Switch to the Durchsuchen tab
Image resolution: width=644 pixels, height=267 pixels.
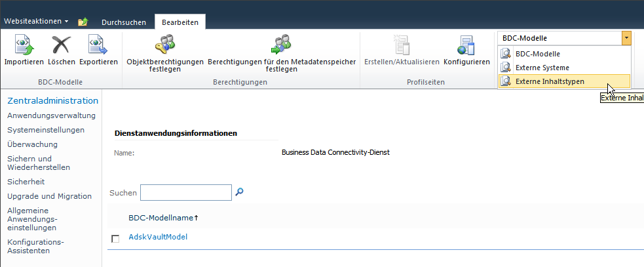pos(124,22)
